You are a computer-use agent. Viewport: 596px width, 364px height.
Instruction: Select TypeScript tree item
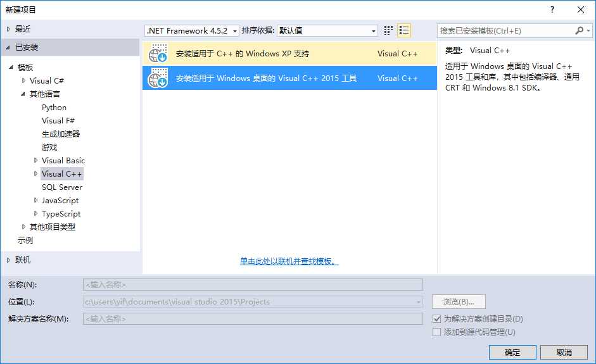[x=61, y=214]
